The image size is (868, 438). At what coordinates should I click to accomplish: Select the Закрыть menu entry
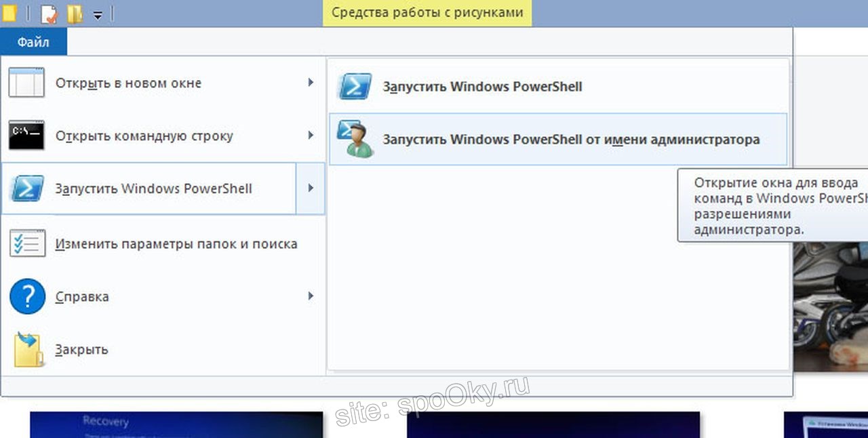click(x=163, y=350)
